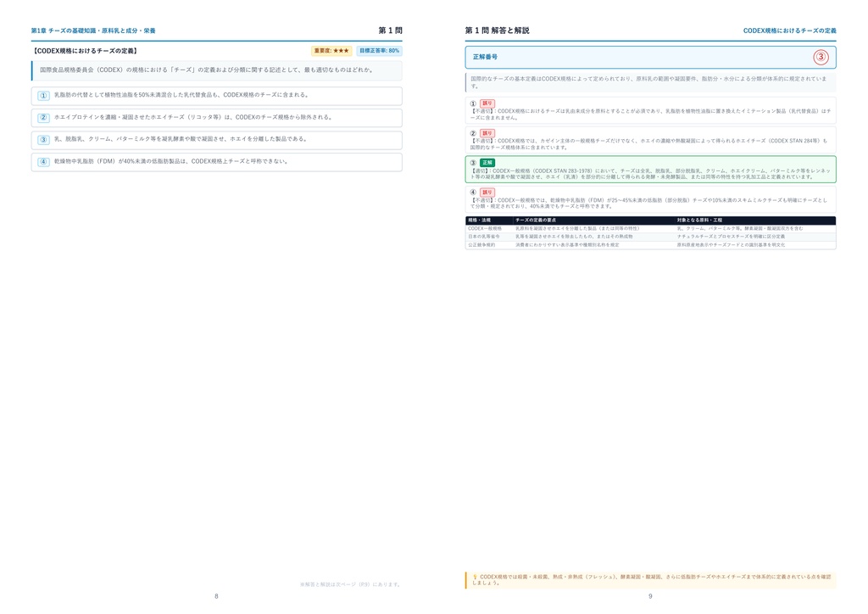Viewport: 868px width, 614px height.
Task: Select choice text starting 乳脂肪の代替として
Action: (181, 95)
